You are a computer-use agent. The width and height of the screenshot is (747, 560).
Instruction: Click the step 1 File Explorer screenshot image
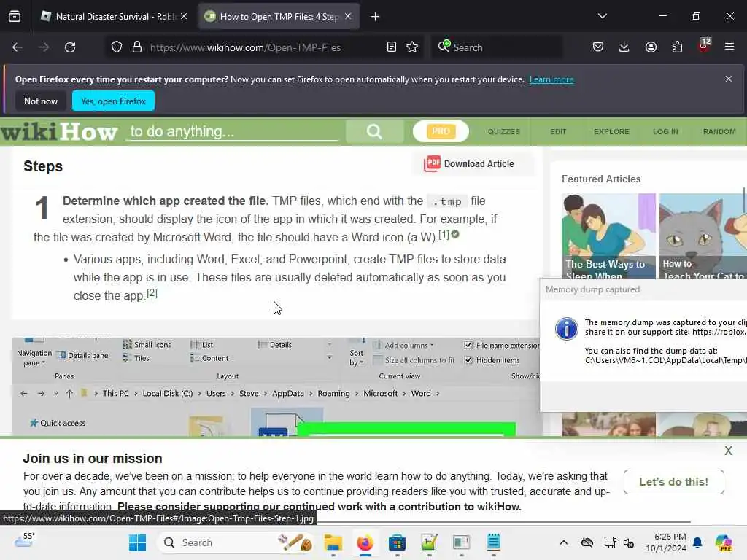tap(276, 386)
